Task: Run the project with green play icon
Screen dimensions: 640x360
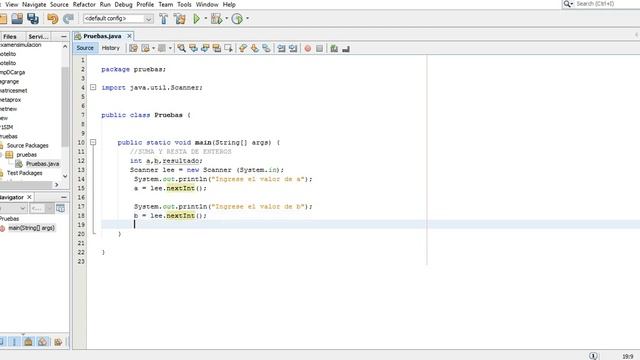Action: [196, 18]
